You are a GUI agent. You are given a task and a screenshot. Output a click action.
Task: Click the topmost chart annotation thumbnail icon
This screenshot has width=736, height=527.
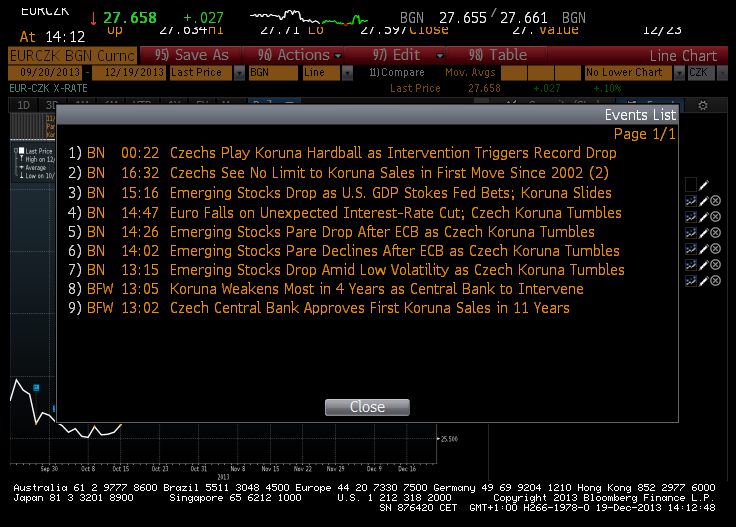tap(691, 201)
